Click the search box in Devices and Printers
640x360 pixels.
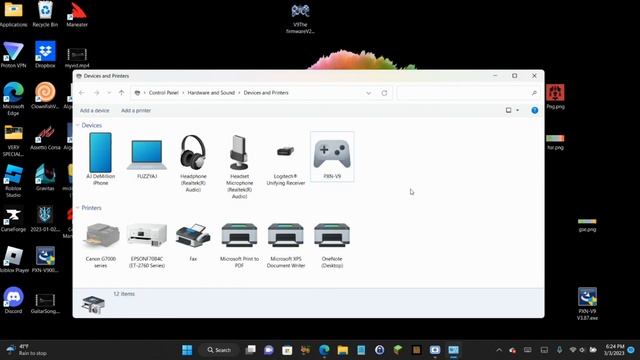point(468,93)
